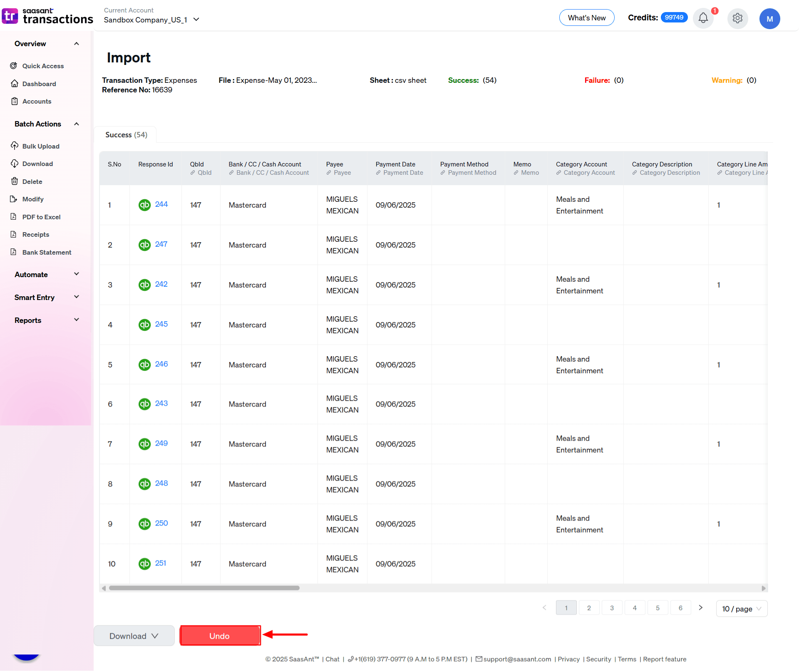The width and height of the screenshot is (799, 672).
Task: Click the Bank Statement document icon
Action: point(14,252)
